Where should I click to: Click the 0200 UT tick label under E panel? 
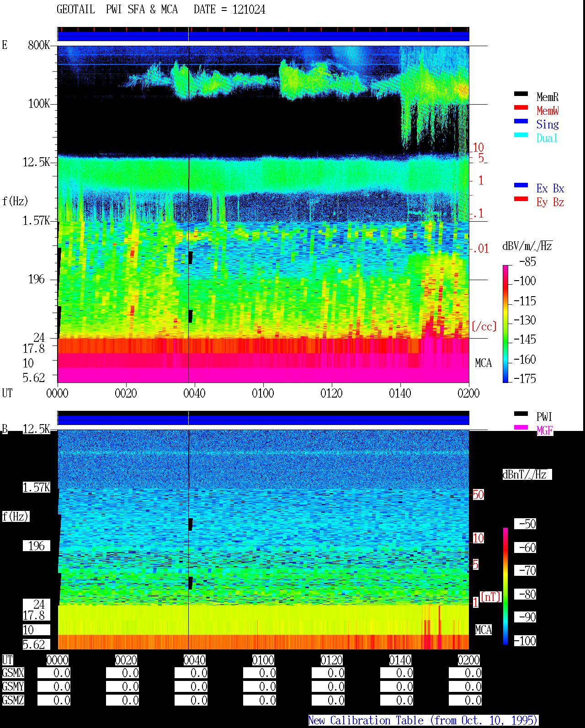pos(468,393)
